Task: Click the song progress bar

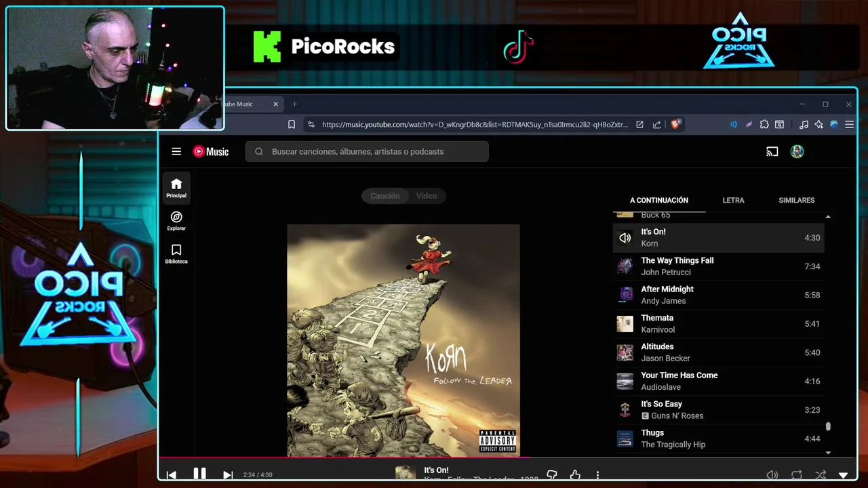Action: [x=507, y=457]
